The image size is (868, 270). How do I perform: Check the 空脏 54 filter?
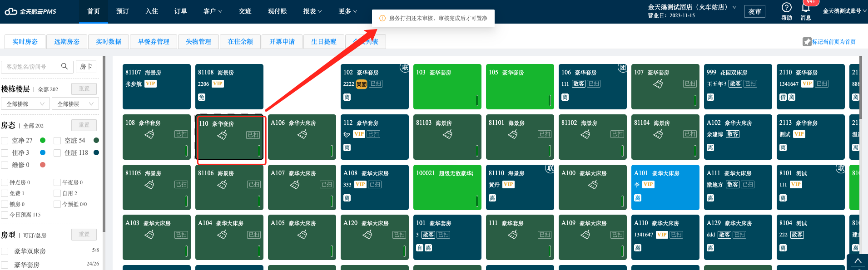click(57, 141)
